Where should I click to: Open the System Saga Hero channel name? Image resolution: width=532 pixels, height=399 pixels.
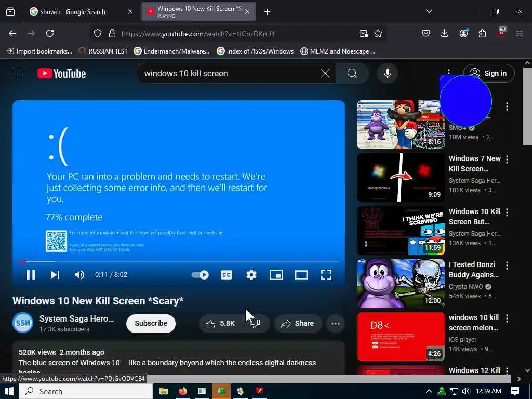click(77, 318)
